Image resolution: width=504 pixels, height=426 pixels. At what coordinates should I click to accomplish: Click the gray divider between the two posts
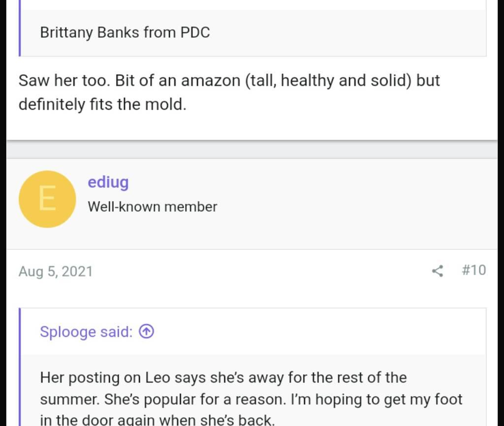pyautogui.click(x=252, y=150)
